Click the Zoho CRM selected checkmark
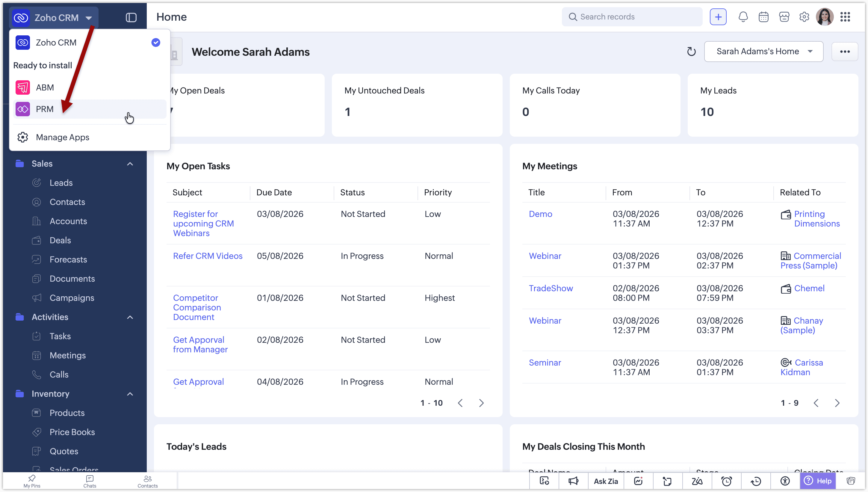 click(x=156, y=43)
